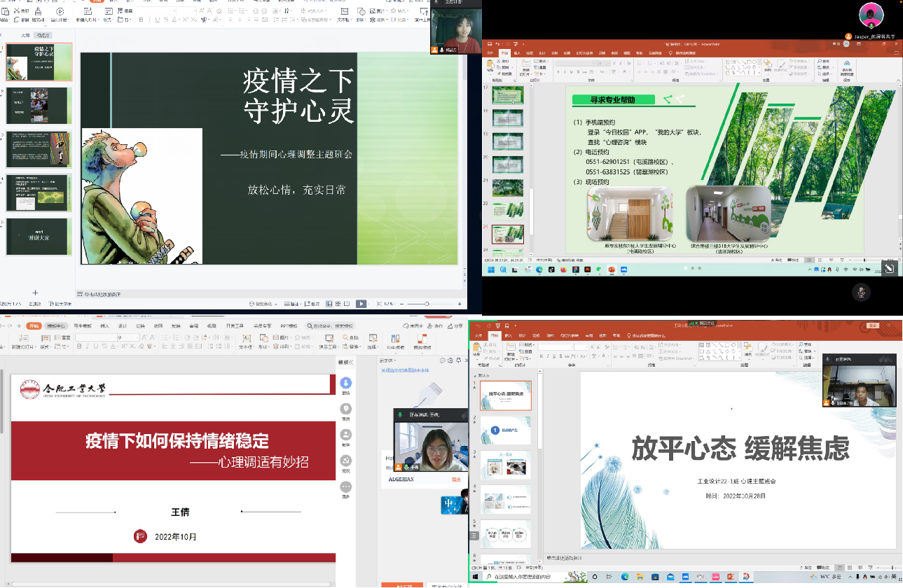The width and height of the screenshot is (903, 588).
Task: Select the 'and 谢谢大家' slide thumbnail
Action: click(x=39, y=237)
